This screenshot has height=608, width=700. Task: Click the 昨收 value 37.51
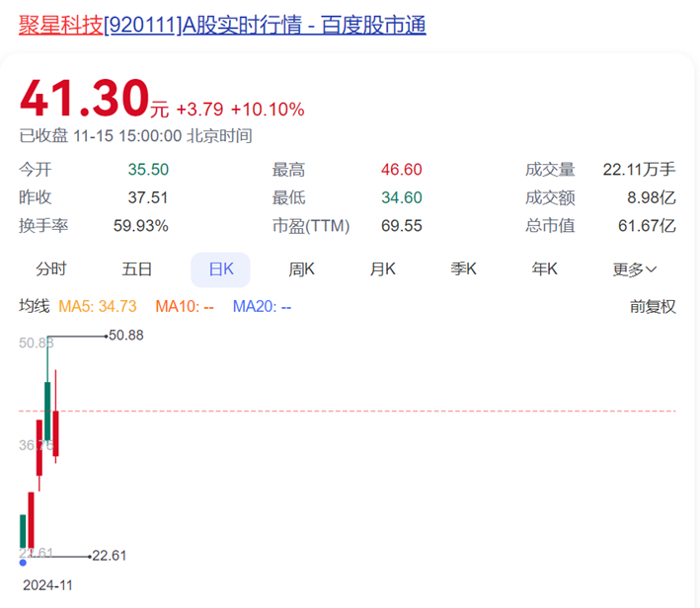[x=148, y=197]
